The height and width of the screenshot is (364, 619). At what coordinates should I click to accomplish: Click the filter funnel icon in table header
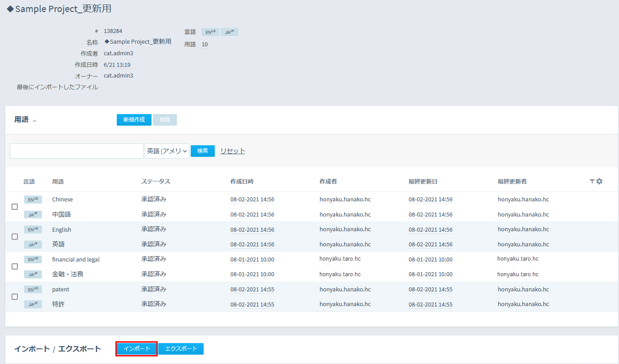click(x=592, y=181)
